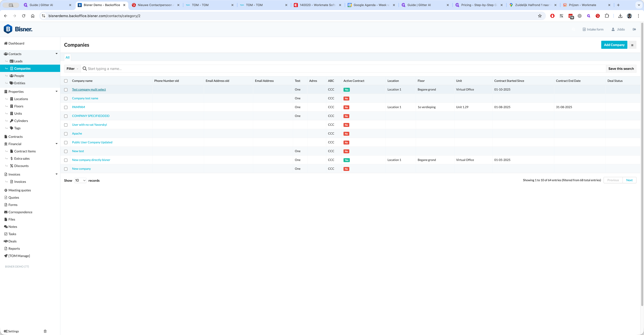Select the Apache row checkbox
644x335 pixels.
click(x=66, y=134)
